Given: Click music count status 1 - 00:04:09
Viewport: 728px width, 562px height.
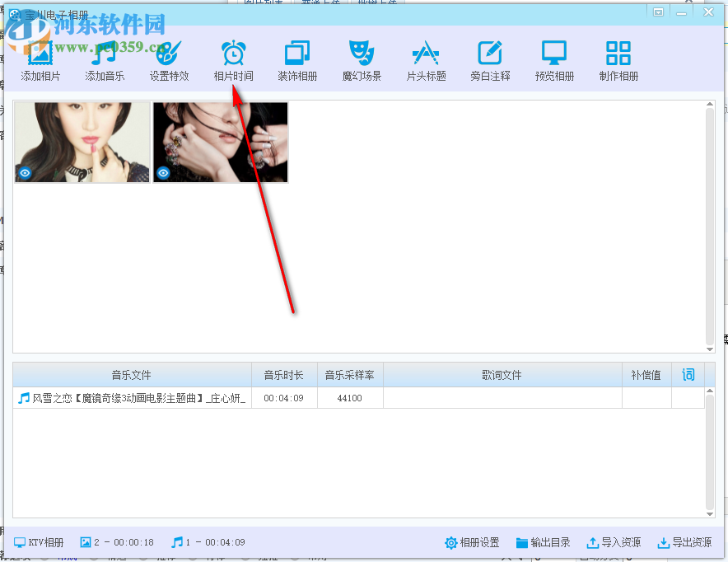Looking at the screenshot, I should 208,542.
